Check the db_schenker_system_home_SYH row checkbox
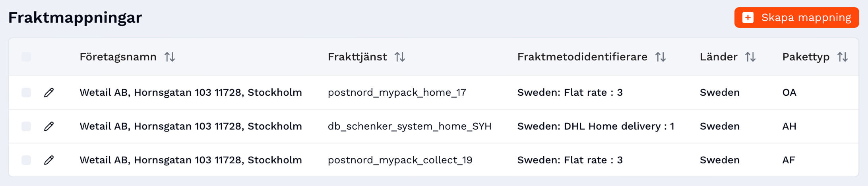 click(x=26, y=126)
